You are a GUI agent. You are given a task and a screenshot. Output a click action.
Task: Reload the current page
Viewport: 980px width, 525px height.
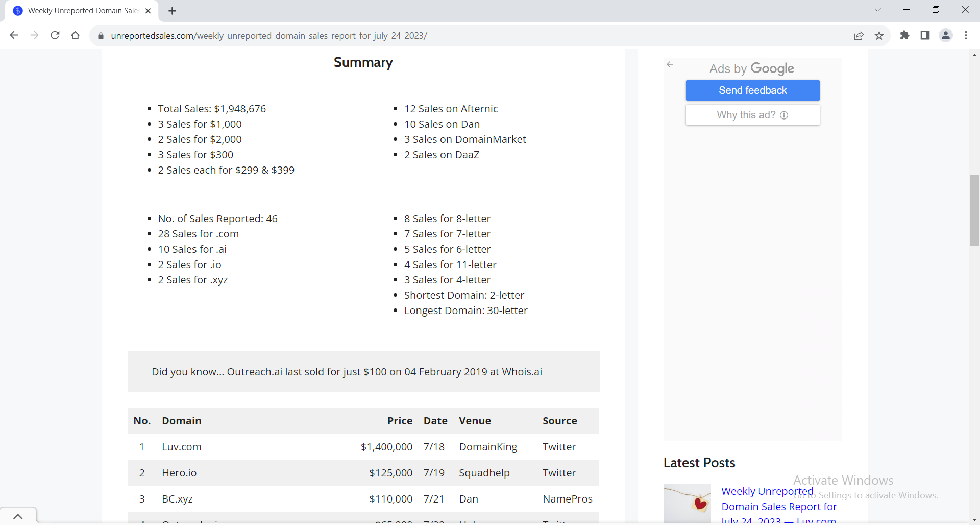click(55, 35)
